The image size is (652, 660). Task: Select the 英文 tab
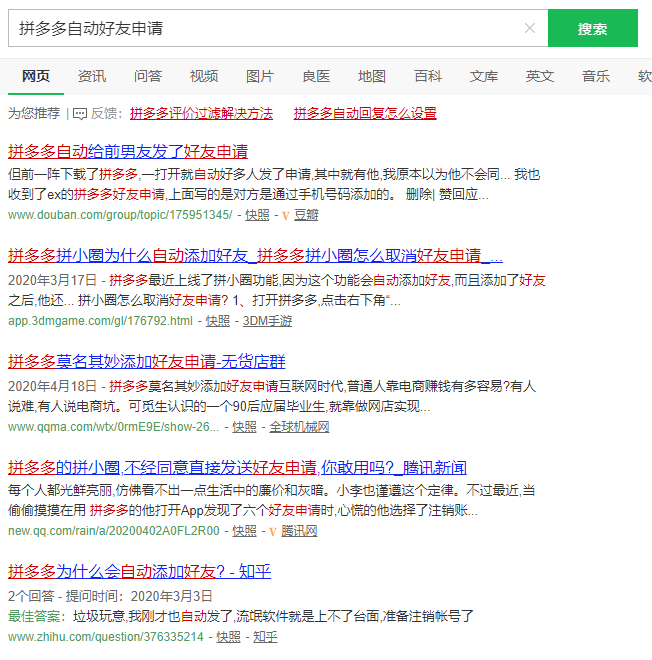(x=540, y=76)
